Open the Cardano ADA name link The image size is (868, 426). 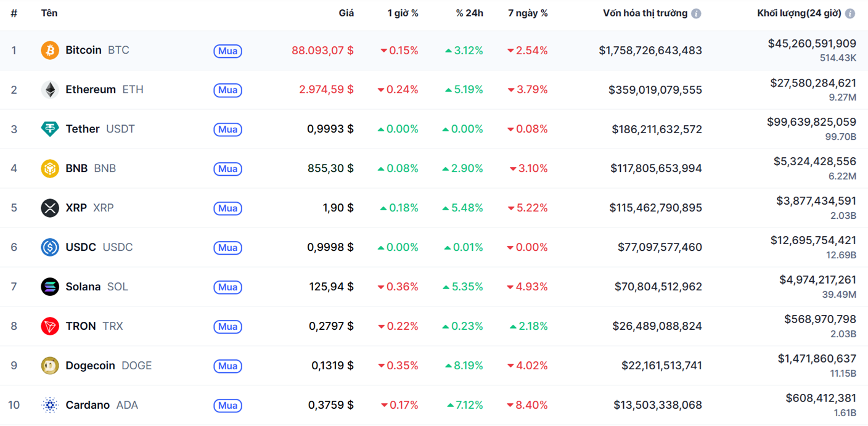[102, 405]
